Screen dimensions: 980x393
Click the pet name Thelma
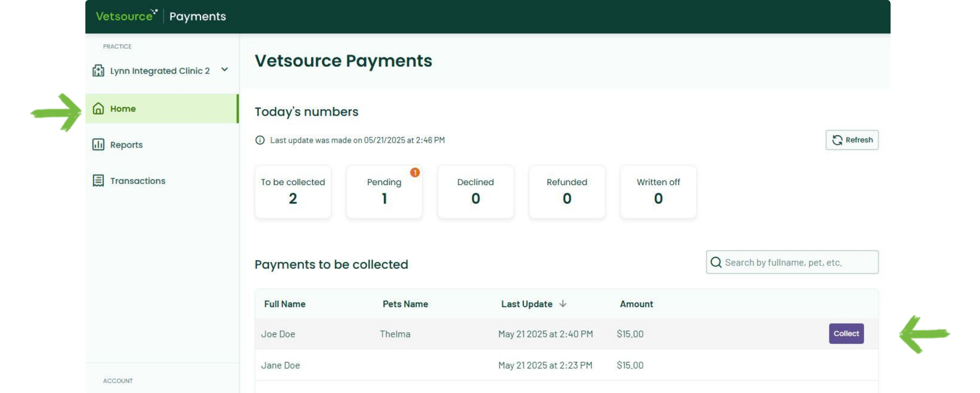pos(395,334)
